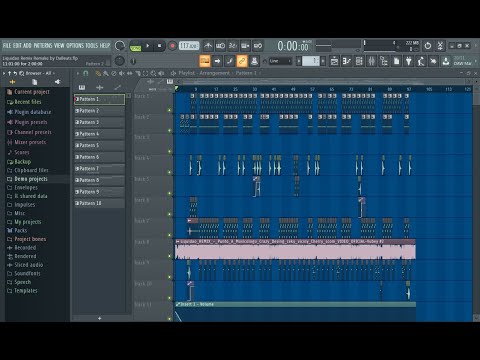Open the plugin picker plug icon
This screenshot has height=360, width=480.
(408, 61)
